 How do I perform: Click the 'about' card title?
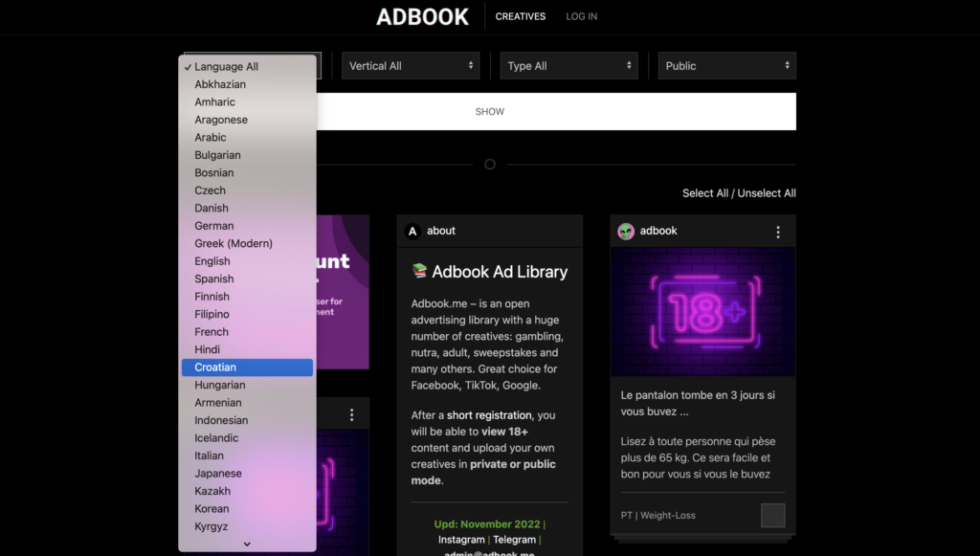440,232
